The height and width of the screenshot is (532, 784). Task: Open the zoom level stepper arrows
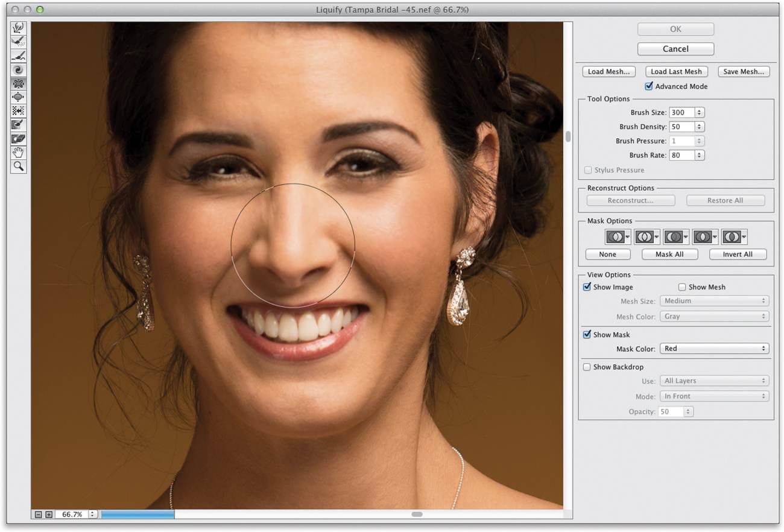93,515
